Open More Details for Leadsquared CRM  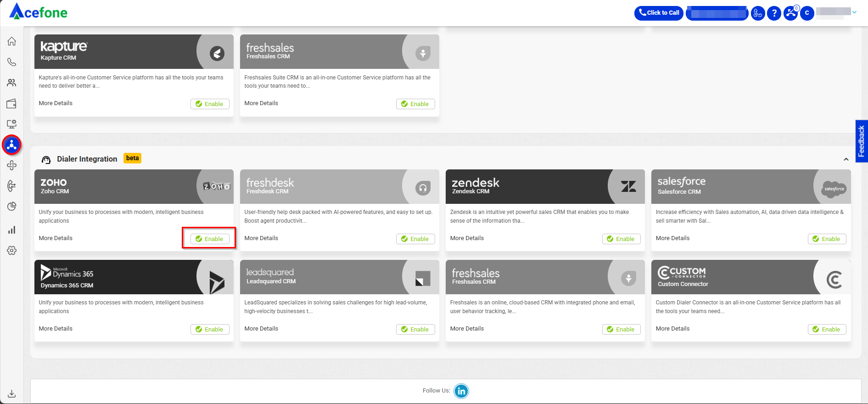261,329
